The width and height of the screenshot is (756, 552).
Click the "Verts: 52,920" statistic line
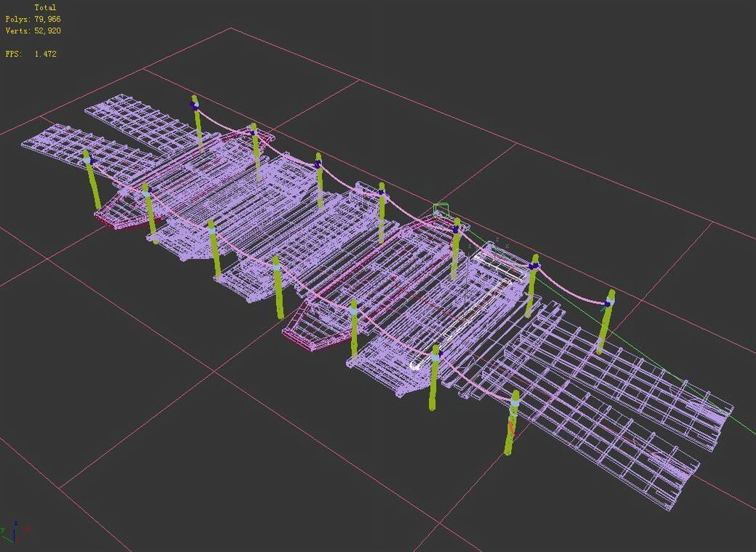[x=33, y=31]
